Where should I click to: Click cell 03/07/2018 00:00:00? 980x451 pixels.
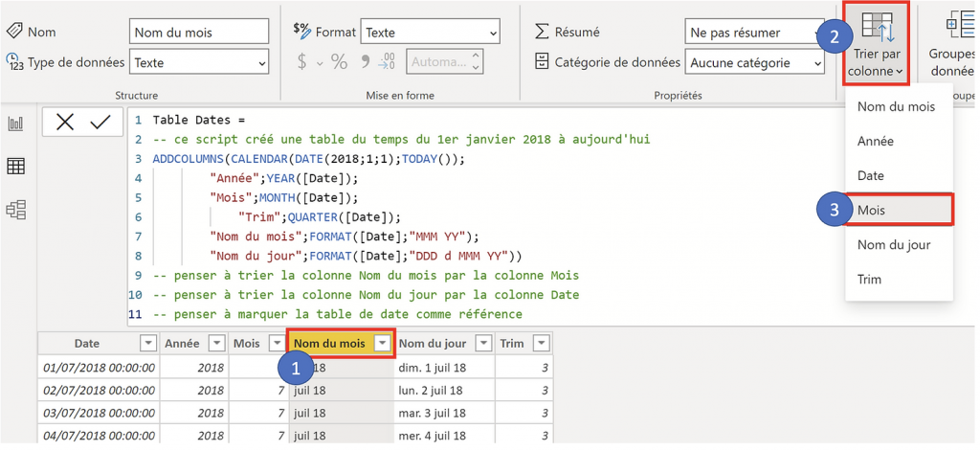click(99, 414)
